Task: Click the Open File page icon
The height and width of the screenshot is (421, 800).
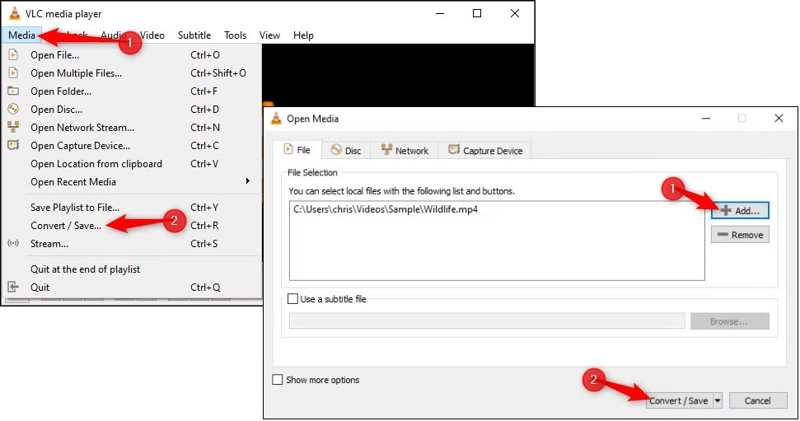Action: tap(13, 55)
